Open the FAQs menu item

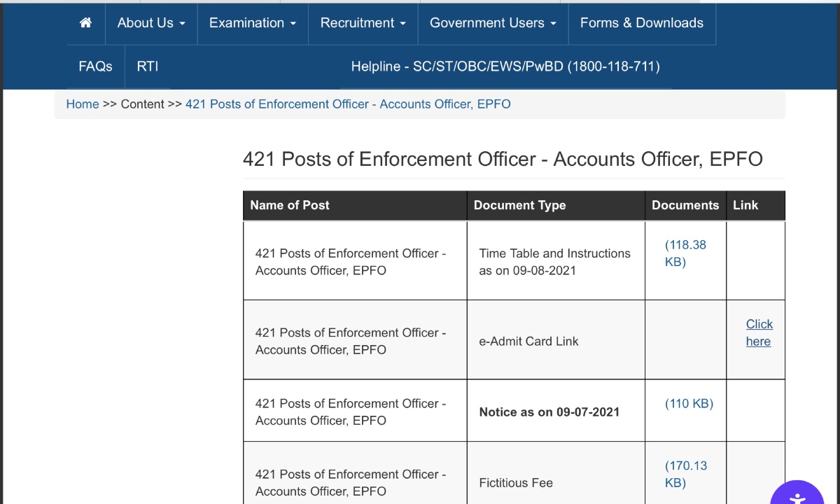click(x=95, y=66)
